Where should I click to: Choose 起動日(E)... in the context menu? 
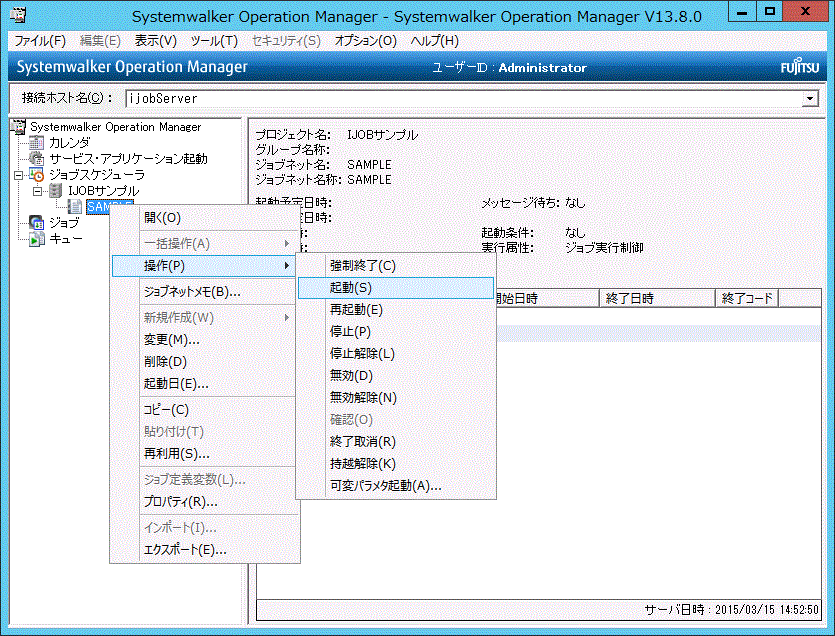205,384
